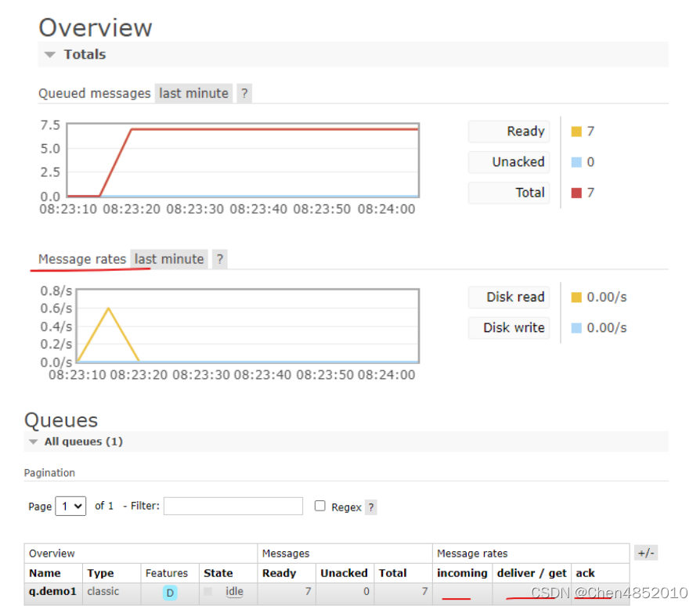Open the q.demo1 queue link
Screen dimensions: 700x606
(52, 591)
